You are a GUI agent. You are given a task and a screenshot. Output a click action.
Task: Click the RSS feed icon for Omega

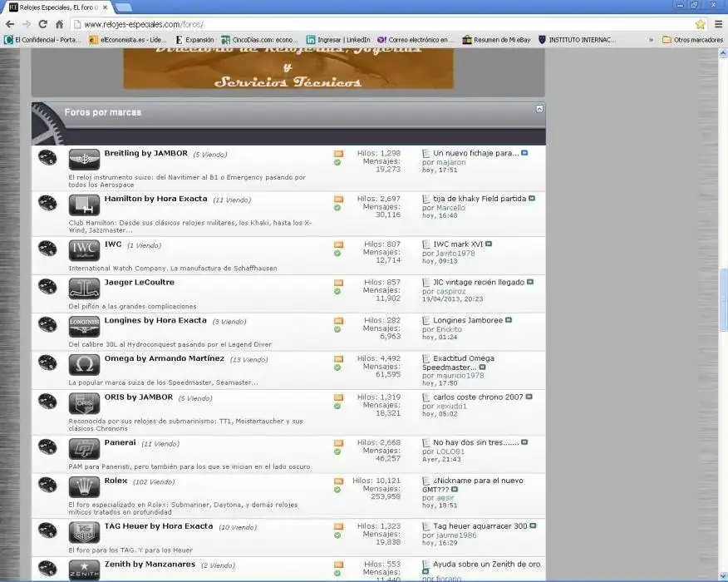338,358
